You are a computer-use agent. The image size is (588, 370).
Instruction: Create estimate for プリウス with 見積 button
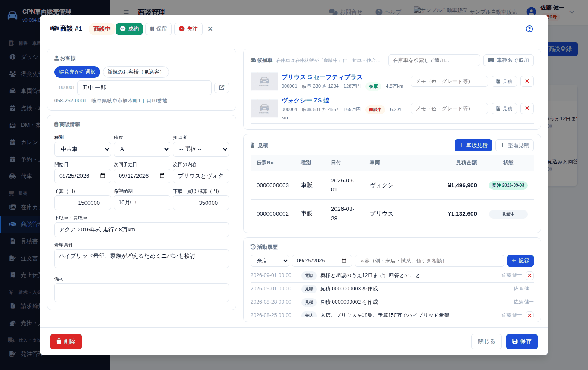[504, 81]
